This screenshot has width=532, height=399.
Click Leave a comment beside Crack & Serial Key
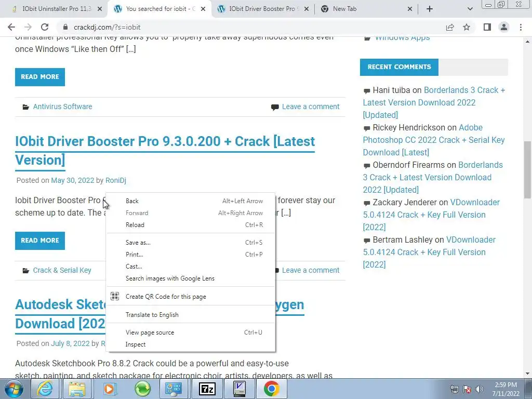coord(311,270)
